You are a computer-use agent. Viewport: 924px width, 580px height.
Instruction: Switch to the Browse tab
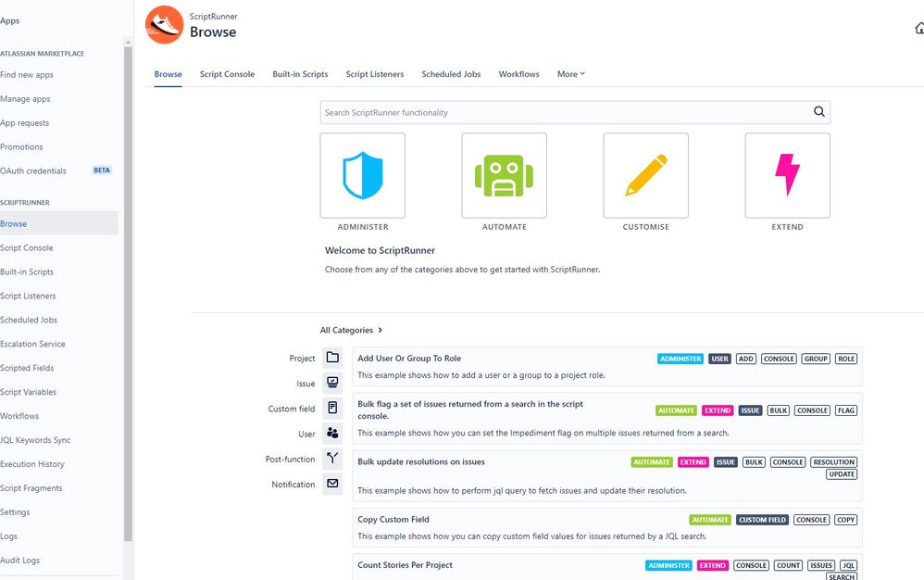click(168, 74)
